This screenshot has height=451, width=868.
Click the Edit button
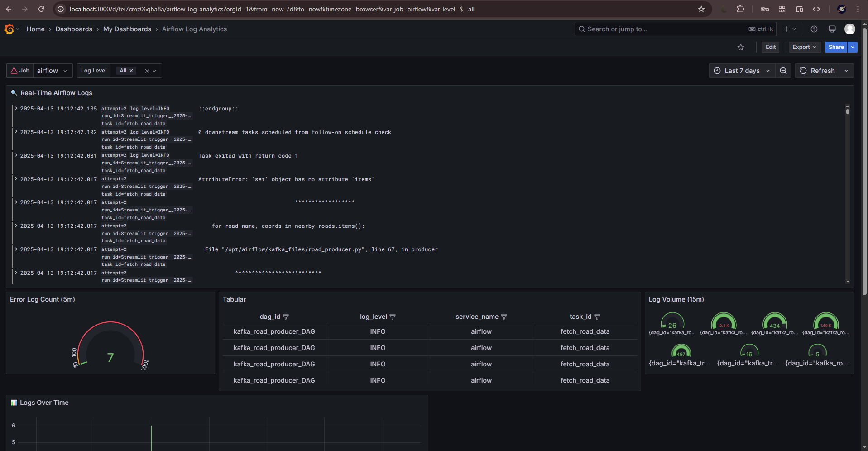770,47
